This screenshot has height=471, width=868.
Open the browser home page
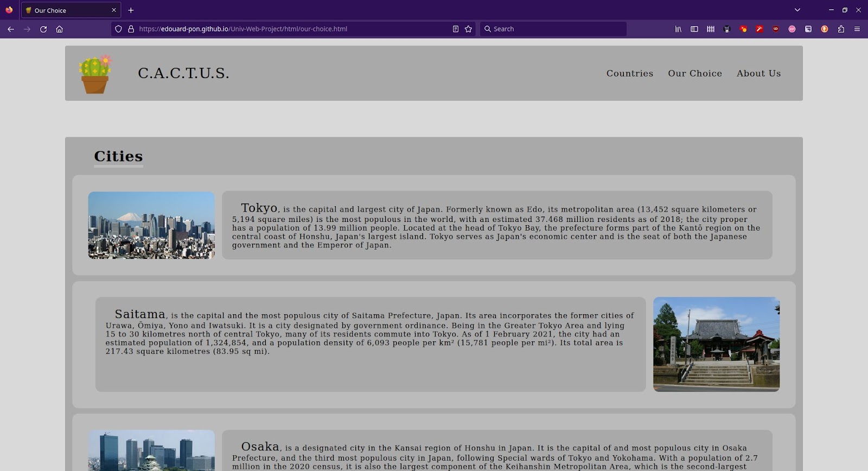click(x=60, y=29)
